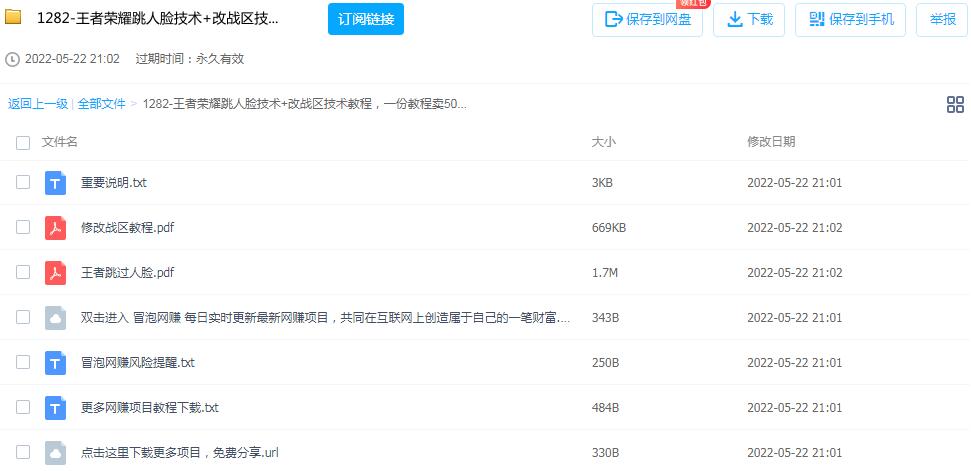Click the text file icon of 冒泡网赚风险提醒.txt
The height and width of the screenshot is (471, 971).
click(55, 363)
